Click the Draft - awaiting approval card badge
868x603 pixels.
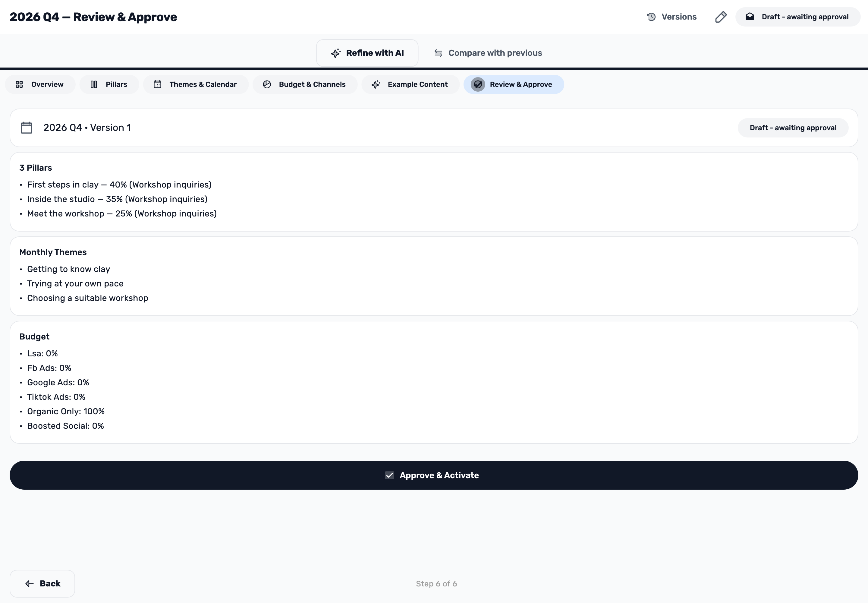793,128
